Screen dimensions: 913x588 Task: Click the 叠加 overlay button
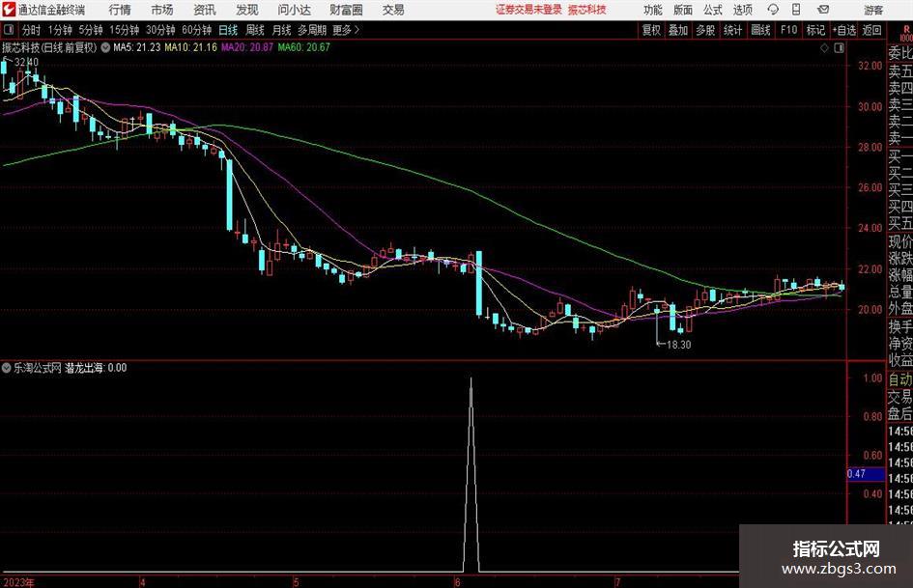pos(678,30)
